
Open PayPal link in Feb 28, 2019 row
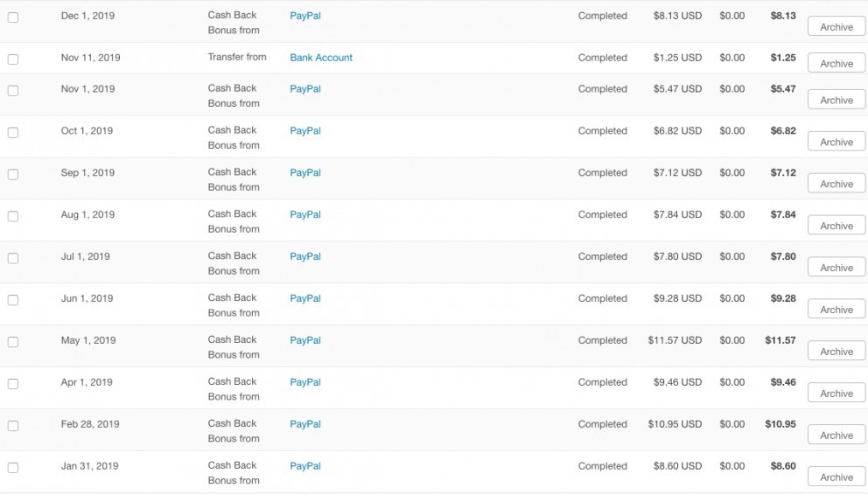(305, 424)
